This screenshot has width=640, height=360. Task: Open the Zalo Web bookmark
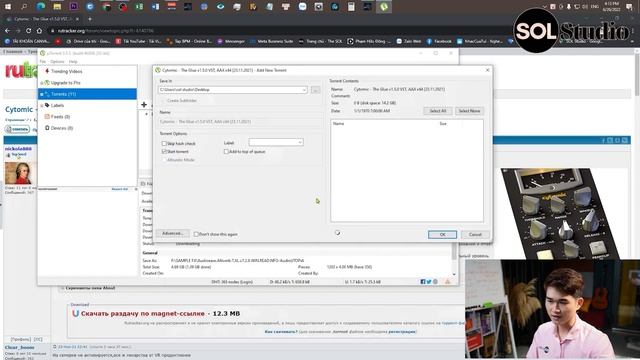(x=409, y=41)
